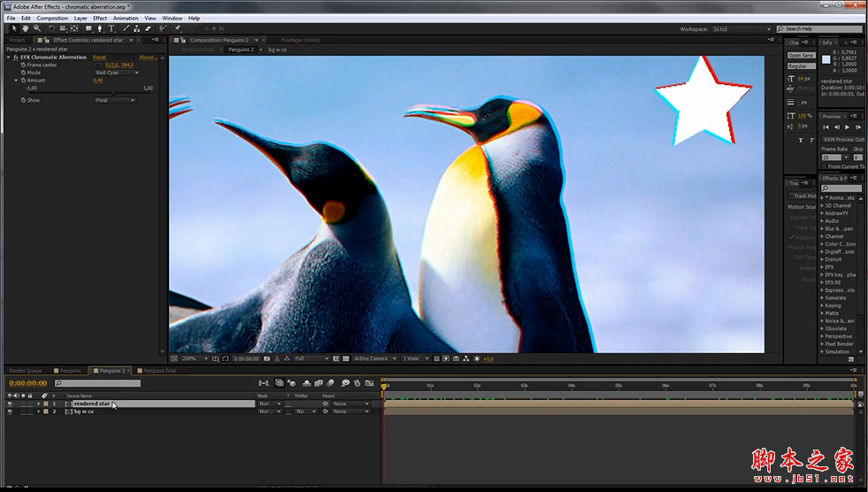Open composition mini-flowchart in timeline
This screenshot has height=492, width=868.
pyautogui.click(x=264, y=383)
